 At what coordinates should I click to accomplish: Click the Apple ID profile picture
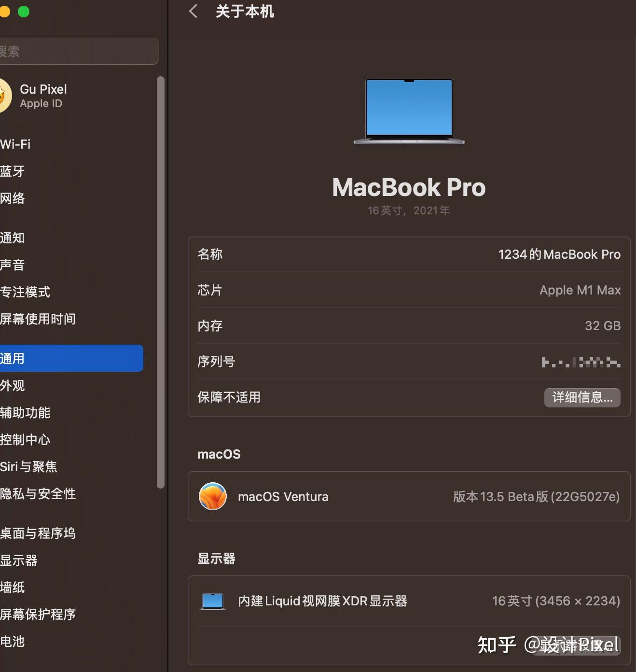point(6,96)
